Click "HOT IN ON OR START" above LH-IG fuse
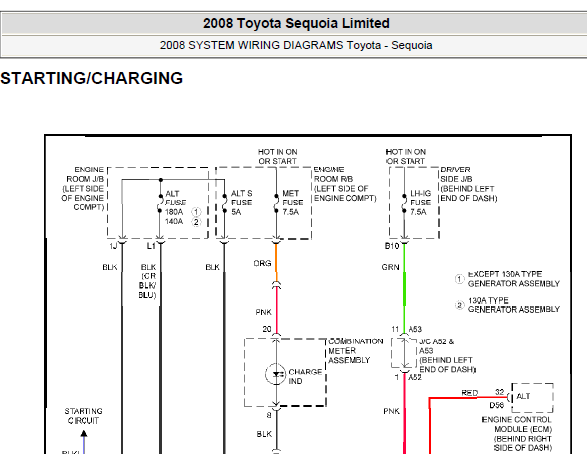Viewport: 587px width, 454px height. [405, 156]
